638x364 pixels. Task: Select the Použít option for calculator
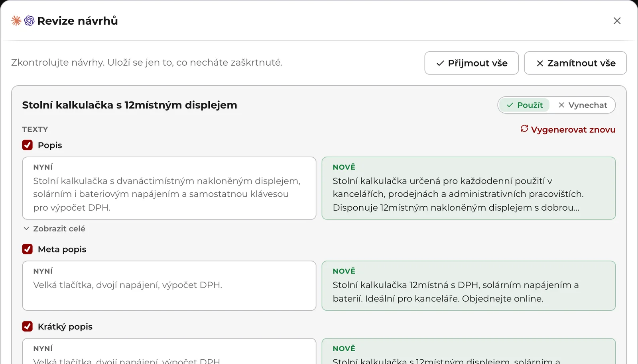524,105
